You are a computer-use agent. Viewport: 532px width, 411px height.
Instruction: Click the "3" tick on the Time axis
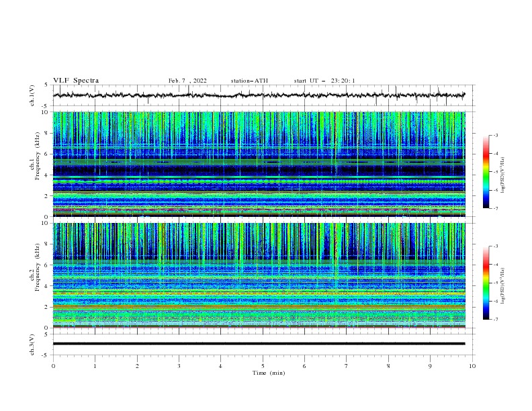[x=179, y=366]
